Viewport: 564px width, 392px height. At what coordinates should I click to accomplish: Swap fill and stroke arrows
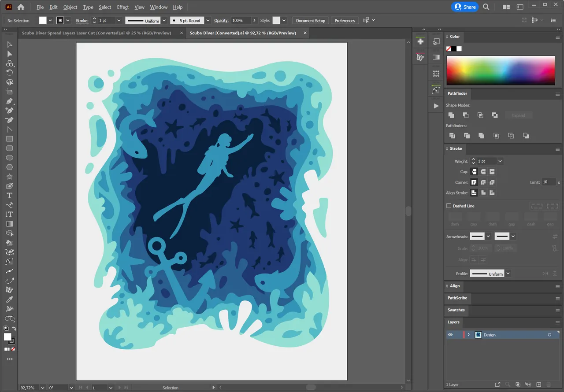(14, 329)
